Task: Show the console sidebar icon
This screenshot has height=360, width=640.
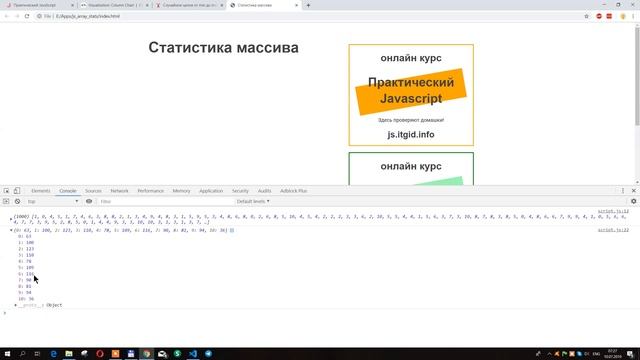Action: pyautogui.click(x=6, y=201)
